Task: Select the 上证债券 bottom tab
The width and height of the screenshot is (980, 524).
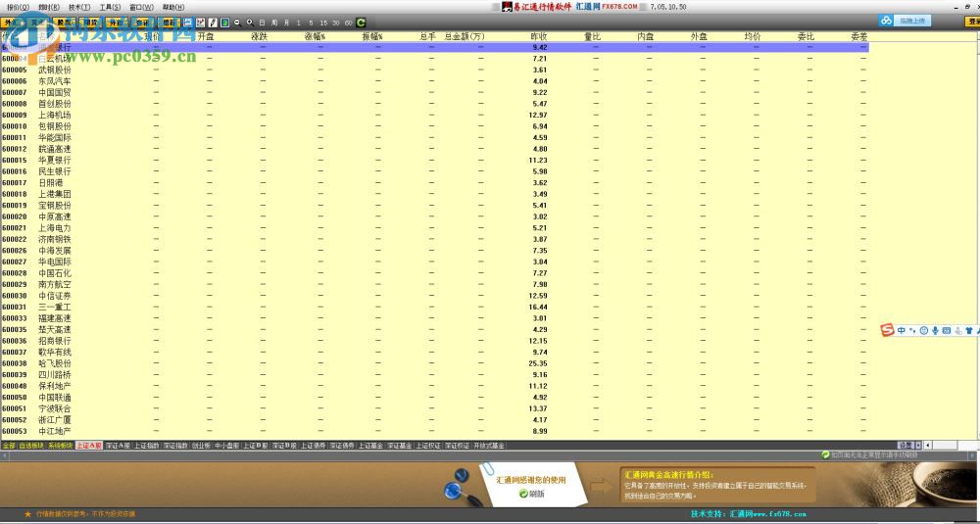Action: click(314, 446)
